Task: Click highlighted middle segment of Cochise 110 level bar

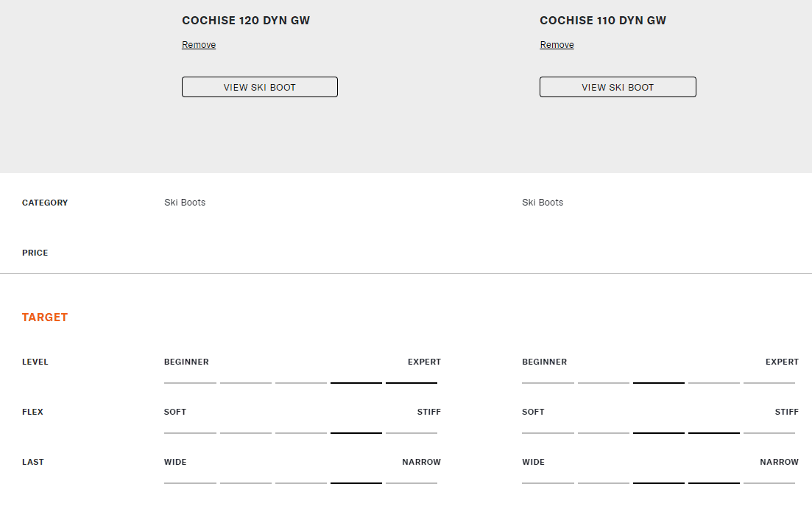Action: coord(659,382)
